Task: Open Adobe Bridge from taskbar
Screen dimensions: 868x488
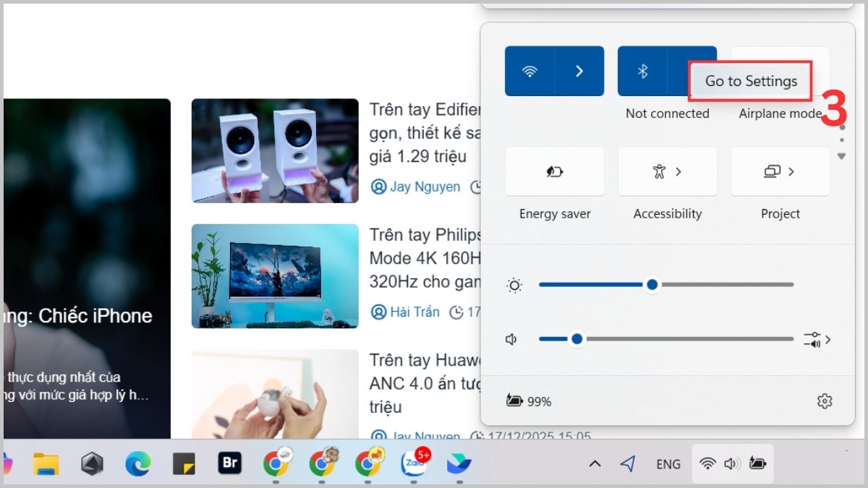Action: (229, 464)
